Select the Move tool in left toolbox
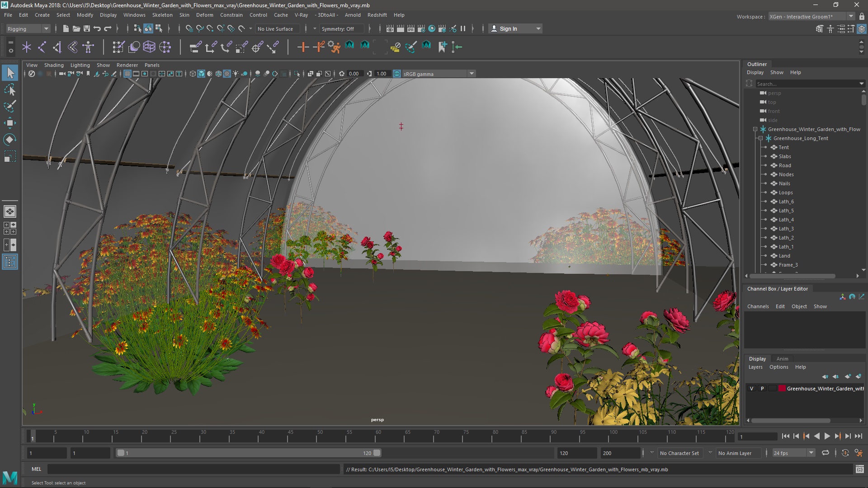The height and width of the screenshot is (488, 868). point(10,123)
